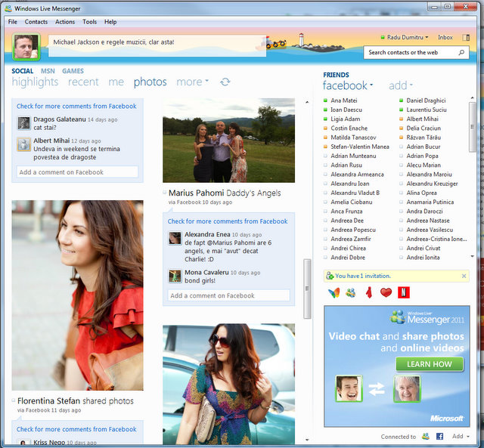The image size is (484, 448).
Task: Open the Inbox link
Action: (445, 37)
